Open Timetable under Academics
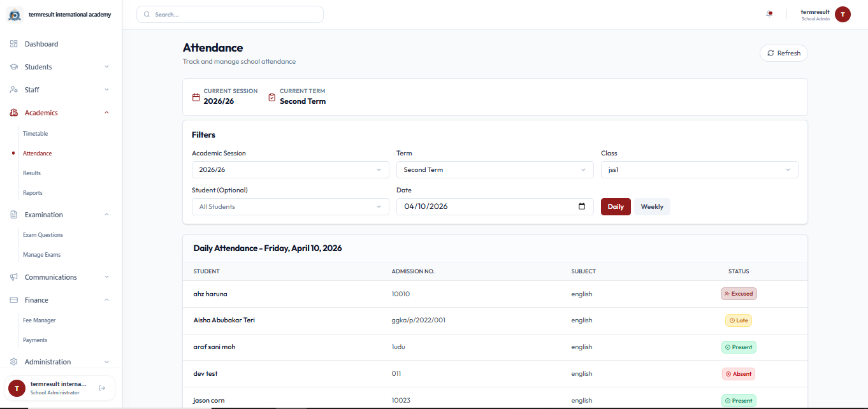The image size is (868, 409). (36, 134)
